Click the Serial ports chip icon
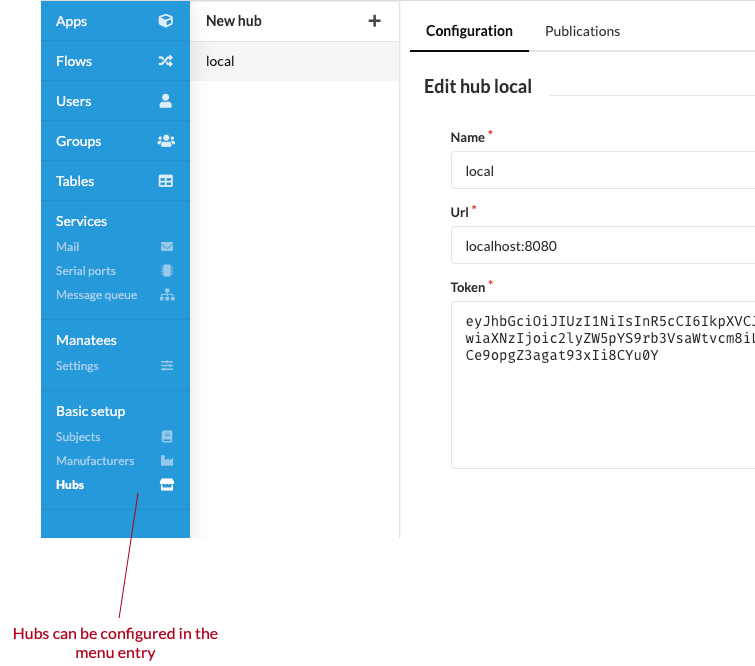The image size is (755, 666). pyautogui.click(x=167, y=271)
